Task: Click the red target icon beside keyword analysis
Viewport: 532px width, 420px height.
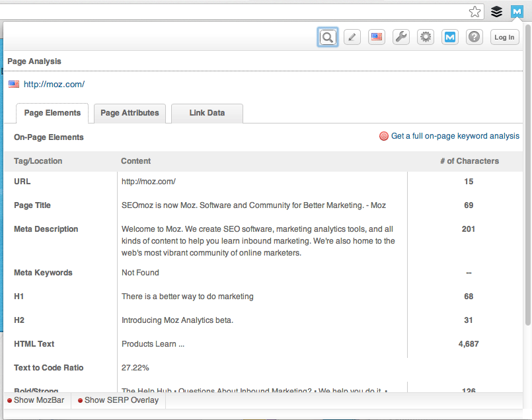Action: [x=384, y=136]
